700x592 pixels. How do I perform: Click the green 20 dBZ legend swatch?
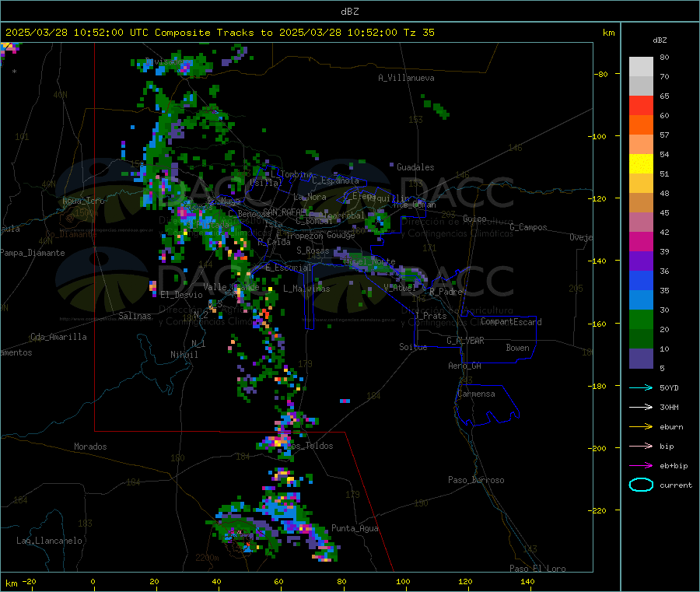coord(641,319)
